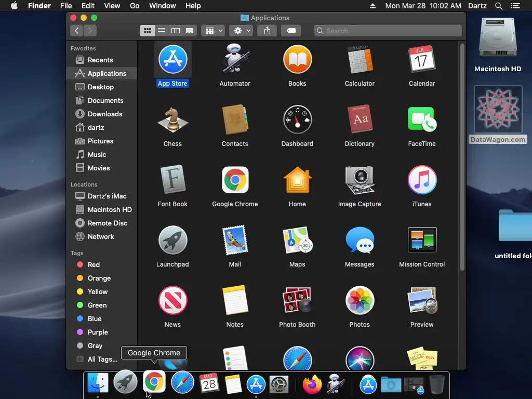
Task: Click the Share button in Finder toolbar
Action: [x=268, y=31]
